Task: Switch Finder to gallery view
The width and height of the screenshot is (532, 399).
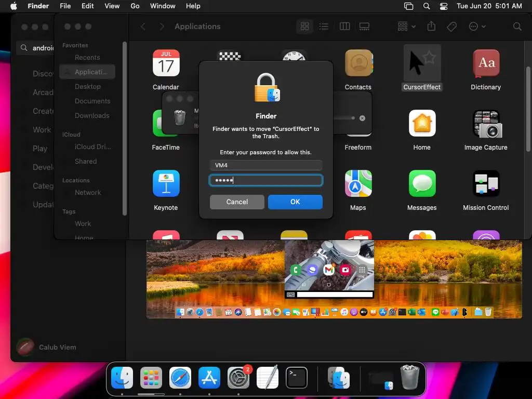Action: point(364,26)
